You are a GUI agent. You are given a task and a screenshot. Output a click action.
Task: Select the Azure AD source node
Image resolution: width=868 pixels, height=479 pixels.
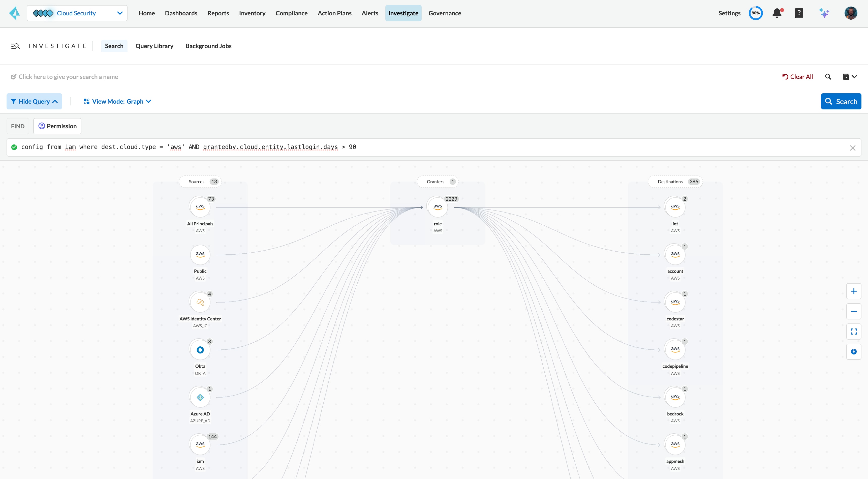pos(200,397)
